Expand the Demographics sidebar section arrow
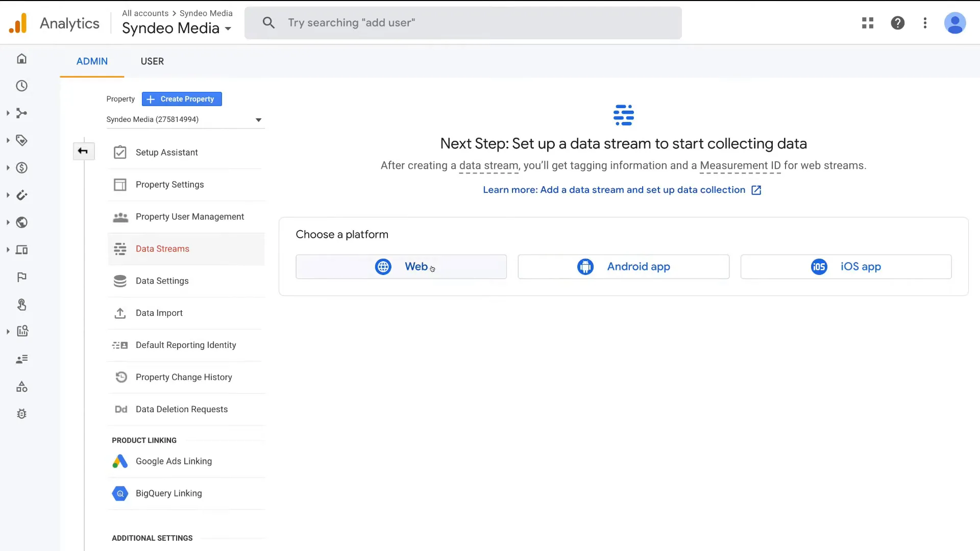The height and width of the screenshot is (551, 980). click(x=8, y=222)
